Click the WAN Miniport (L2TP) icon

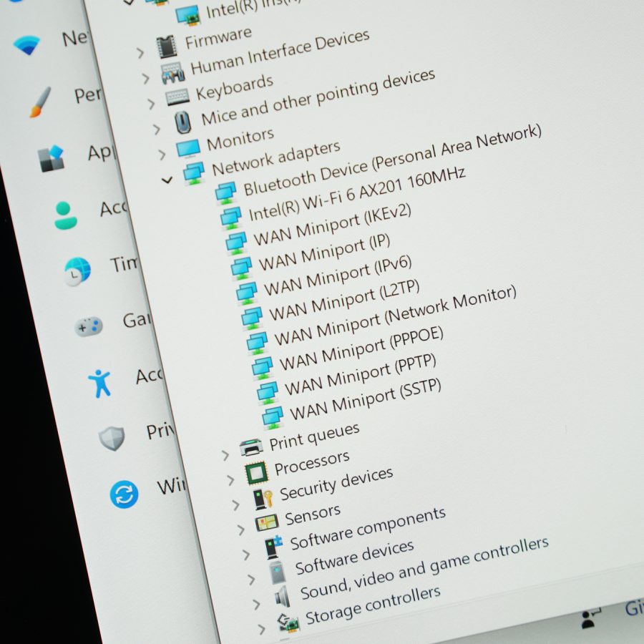click(252, 318)
